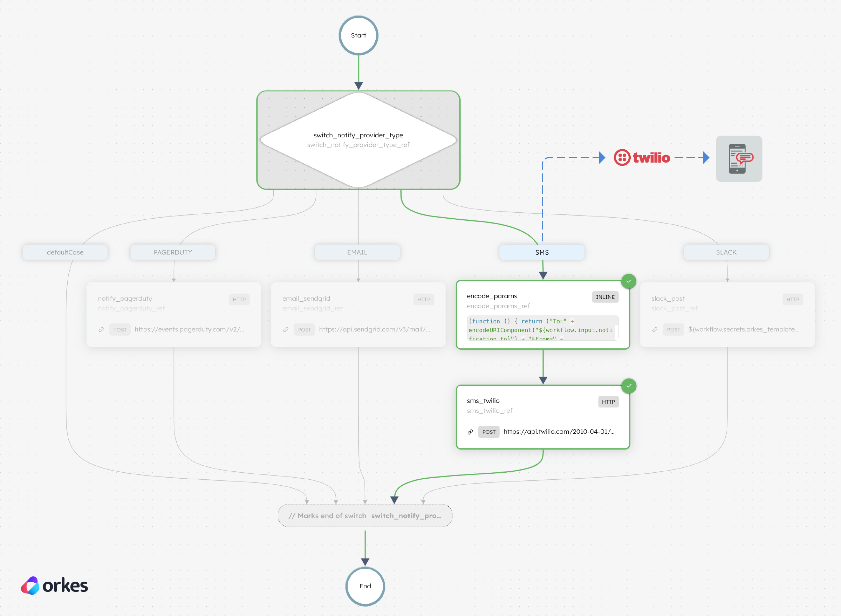Click the HTTP badge on notify_pagerduty task

pos(239,300)
